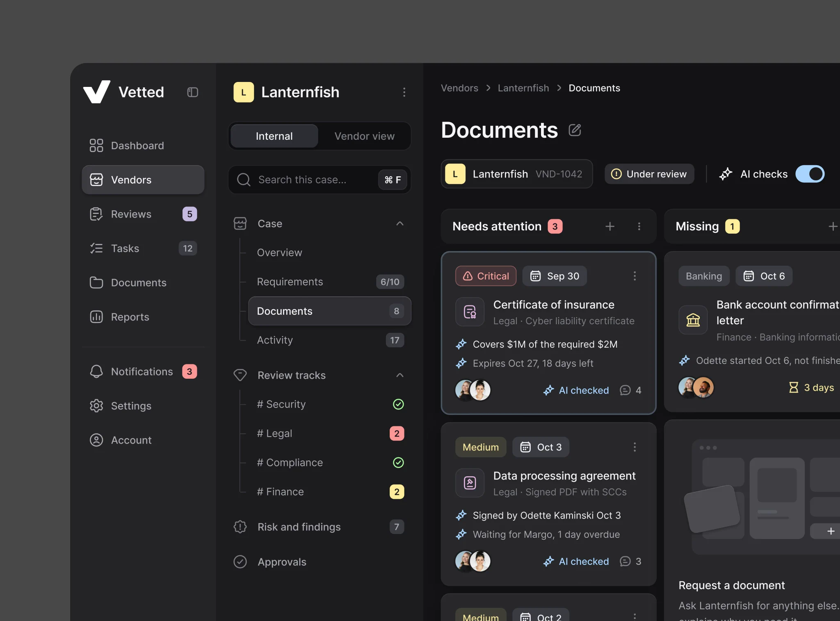Viewport: 840px width, 621px height.
Task: Open the Approvals section
Action: click(320, 562)
